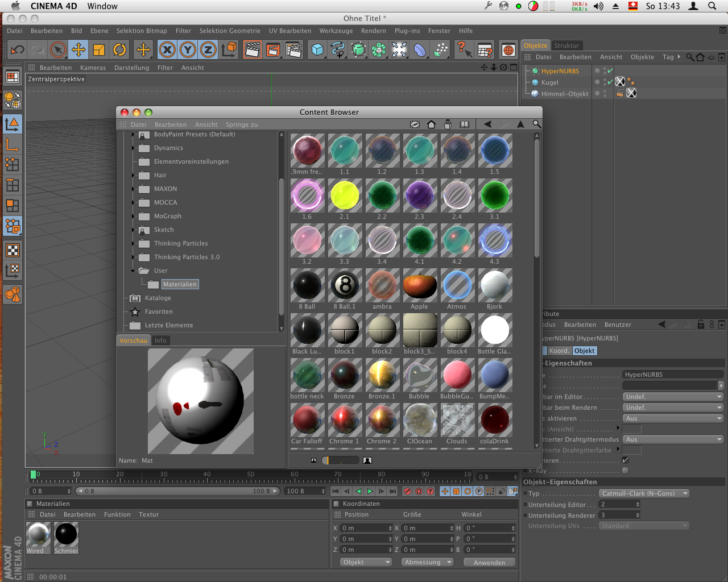Select the Materialien folder
The height and width of the screenshot is (582, 728).
(180, 284)
